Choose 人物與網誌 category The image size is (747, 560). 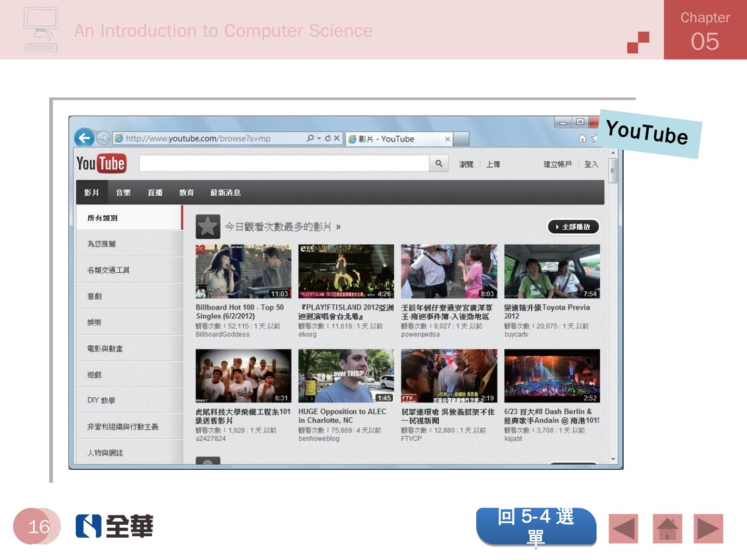click(x=130, y=452)
